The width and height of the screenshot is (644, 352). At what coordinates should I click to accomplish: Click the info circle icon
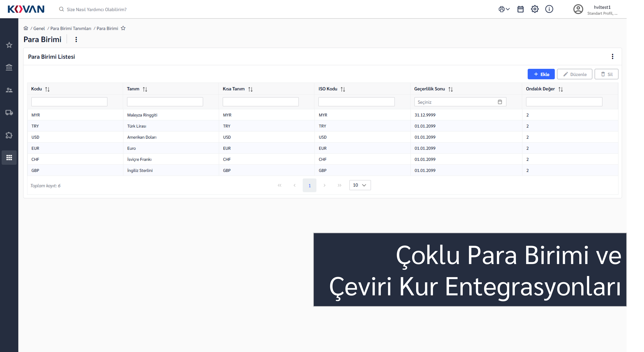(549, 9)
